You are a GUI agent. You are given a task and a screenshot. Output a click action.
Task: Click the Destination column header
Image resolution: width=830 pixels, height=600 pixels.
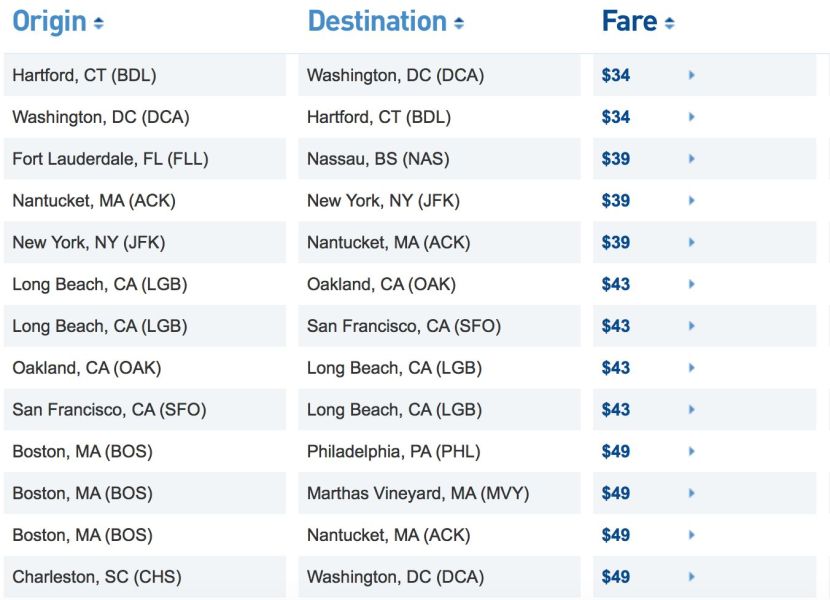377,22
